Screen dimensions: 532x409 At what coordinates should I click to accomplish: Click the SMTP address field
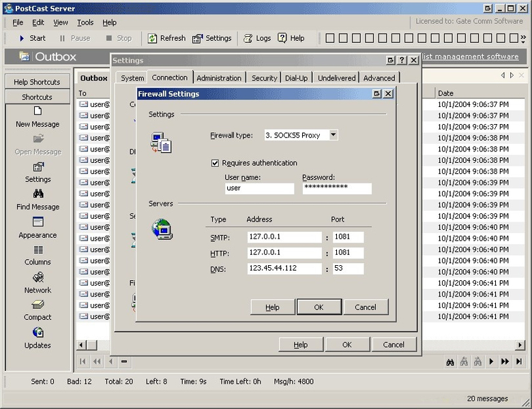click(284, 237)
